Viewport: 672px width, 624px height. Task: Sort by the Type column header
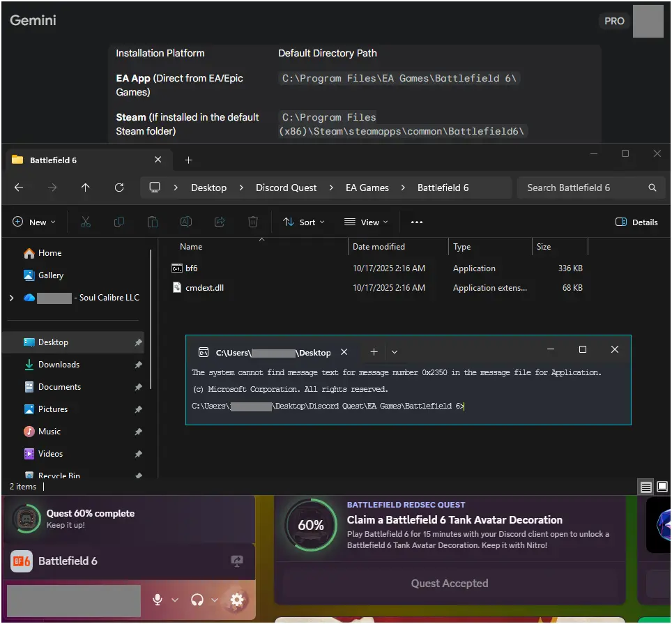click(x=461, y=247)
